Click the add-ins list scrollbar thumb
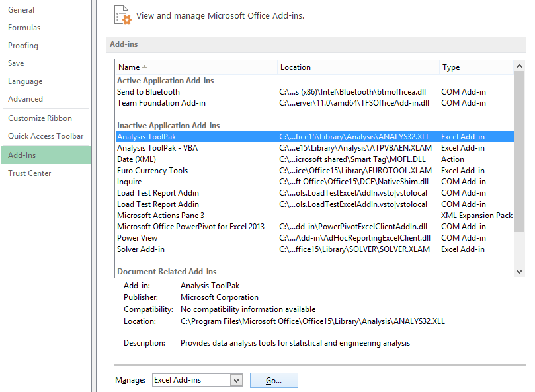 [x=519, y=152]
